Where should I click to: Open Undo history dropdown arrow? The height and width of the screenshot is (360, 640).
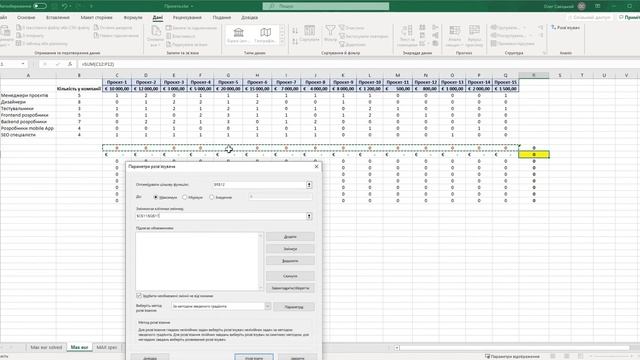[71, 6]
